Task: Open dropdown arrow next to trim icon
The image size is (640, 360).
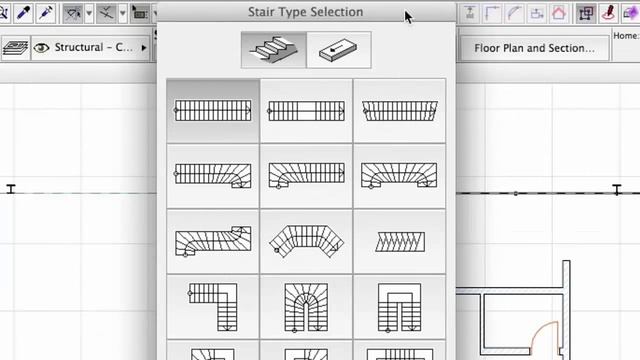Action: pos(89,13)
